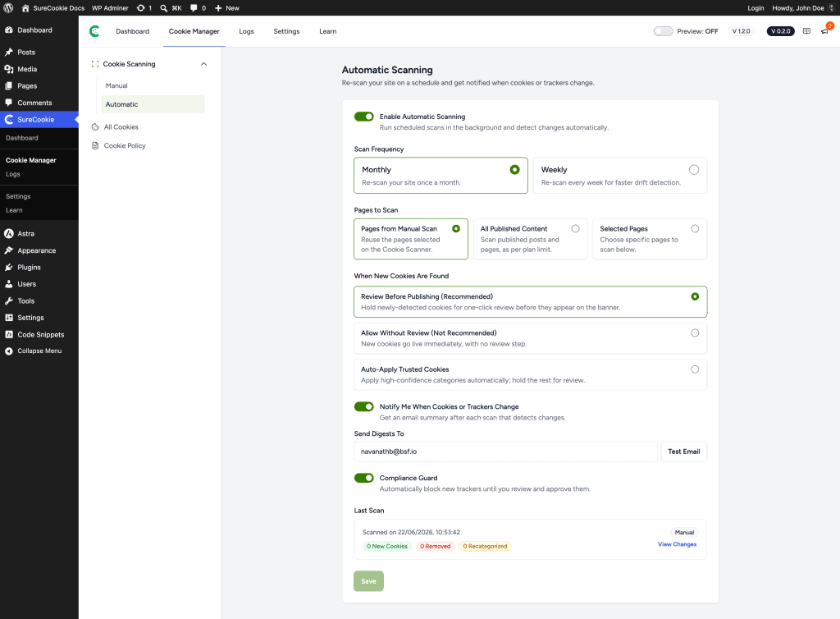Image resolution: width=840 pixels, height=619 pixels.
Task: Disable the Enable Automatic Scanning toggle
Action: [363, 117]
